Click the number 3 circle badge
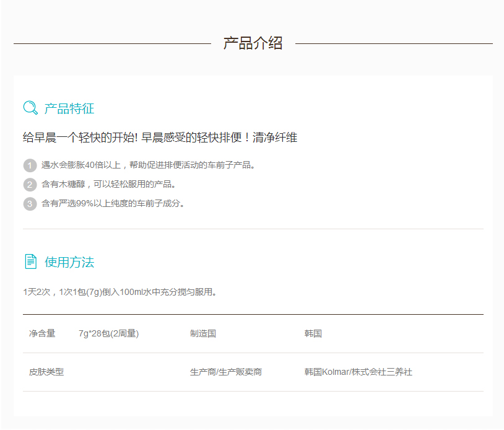The image size is (504, 430). [x=30, y=203]
